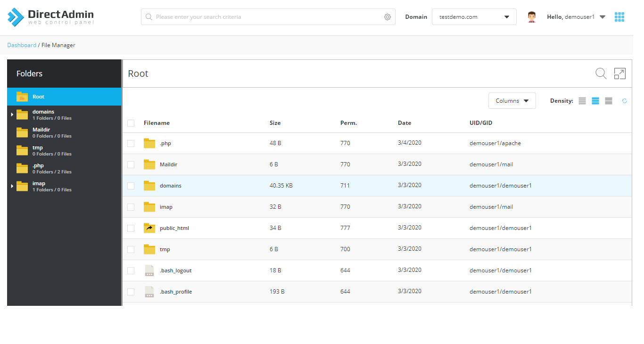Sort by UID/GID column header
The image size is (644, 344).
481,123
